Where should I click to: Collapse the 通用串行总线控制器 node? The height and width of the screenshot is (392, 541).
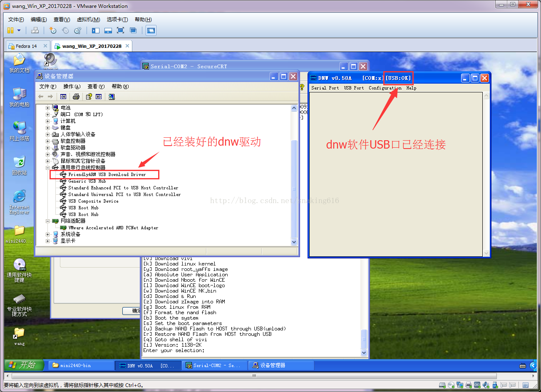[47, 168]
